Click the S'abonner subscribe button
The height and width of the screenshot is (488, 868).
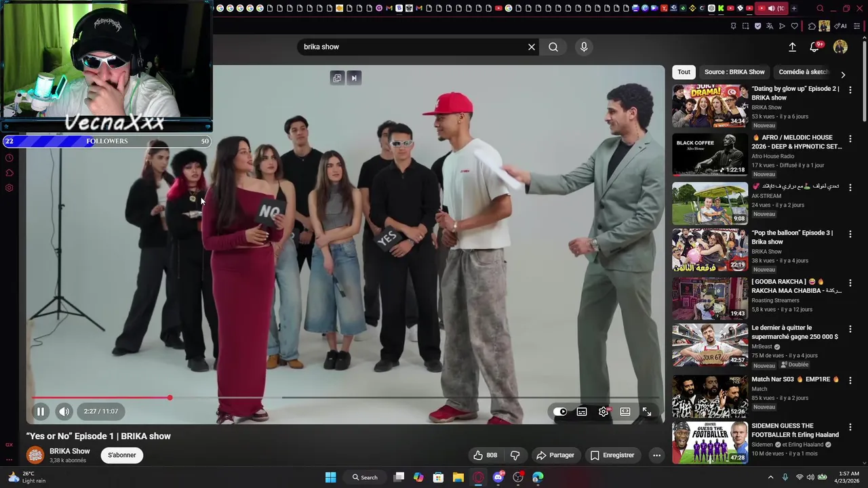(122, 455)
